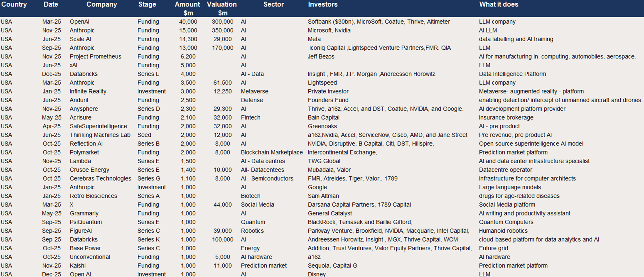
Task: Click the What it does header
Action: (x=499, y=5)
